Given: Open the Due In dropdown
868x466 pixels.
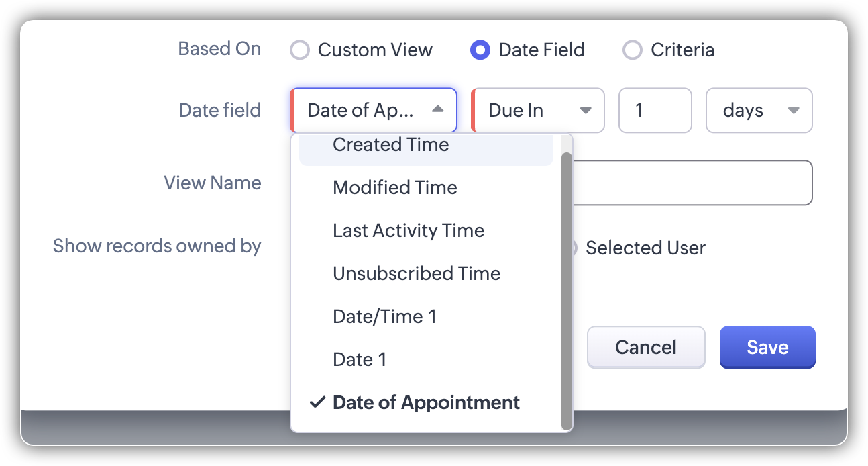Looking at the screenshot, I should (x=538, y=110).
